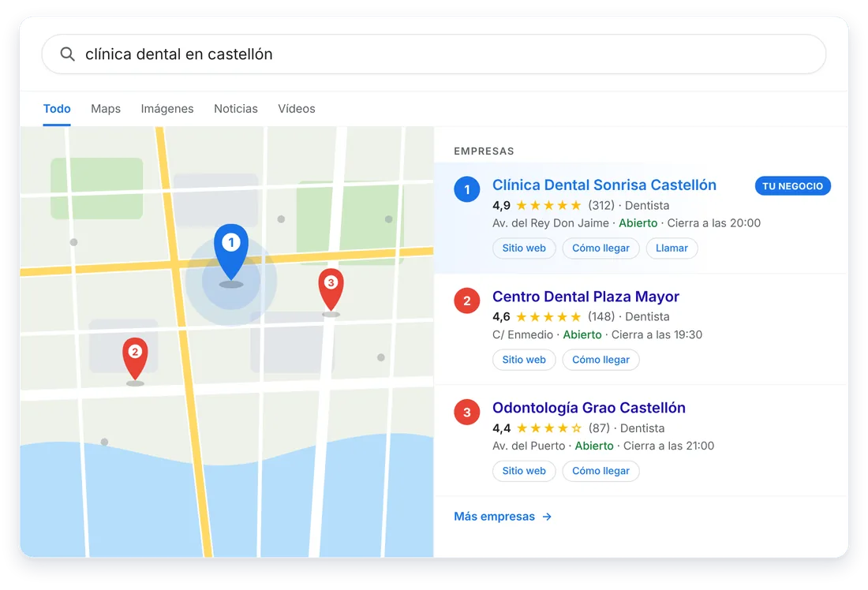This screenshot has width=868, height=590.
Task: Click Sitio web for Centro Dental Plaza Mayor
Action: click(524, 359)
